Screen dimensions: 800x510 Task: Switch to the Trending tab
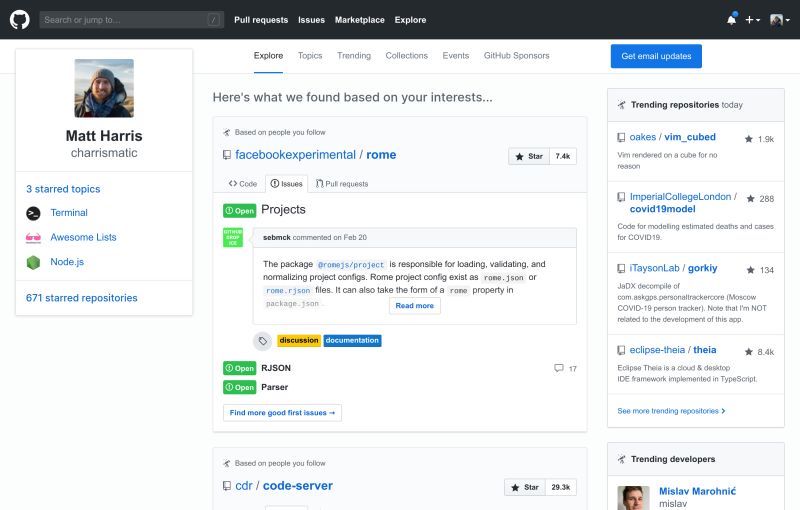(354, 56)
